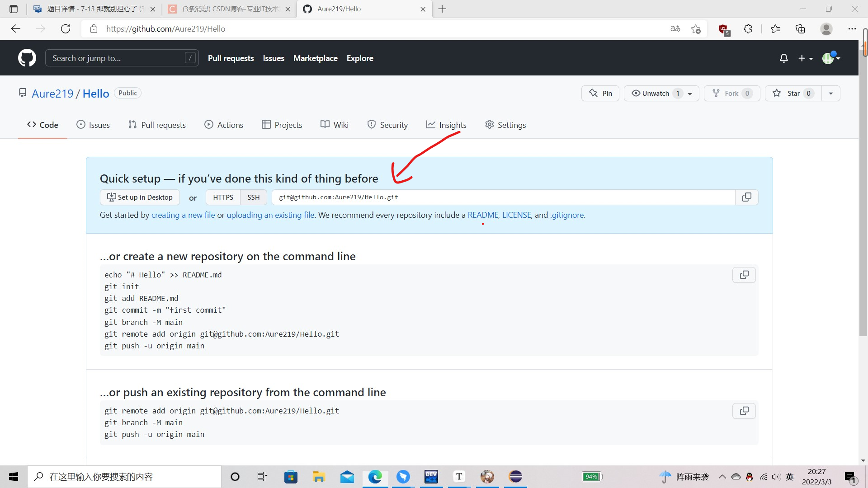Open the Aure219 owner link

pos(52,94)
